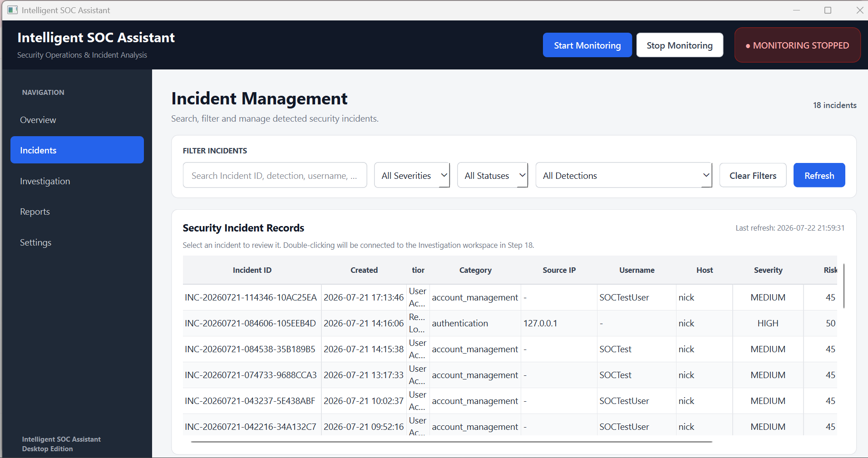The image size is (868, 458).
Task: Maximize the Intelligent SOC Assistant window
Action: (828, 10)
